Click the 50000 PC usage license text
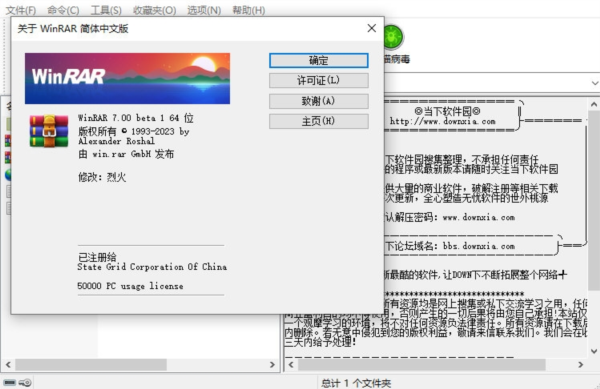 point(130,286)
